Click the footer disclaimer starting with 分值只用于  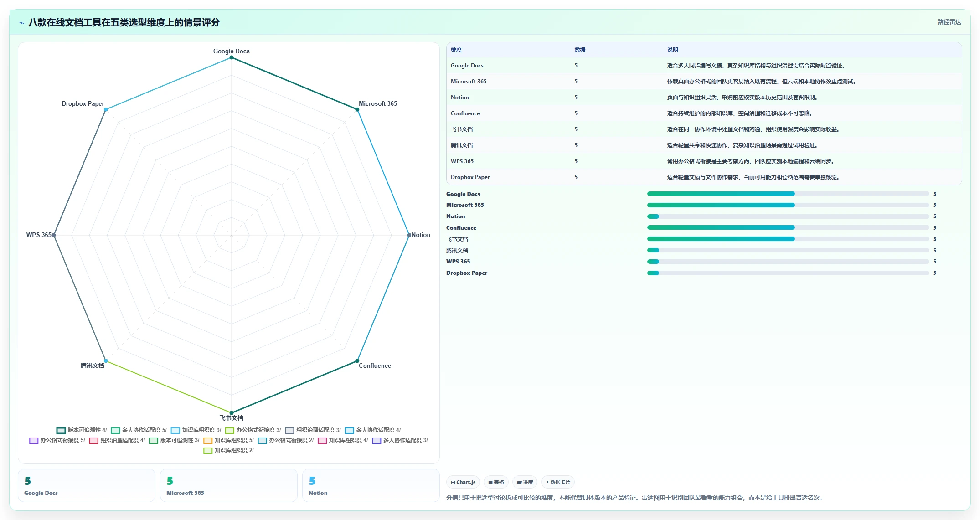click(x=635, y=498)
